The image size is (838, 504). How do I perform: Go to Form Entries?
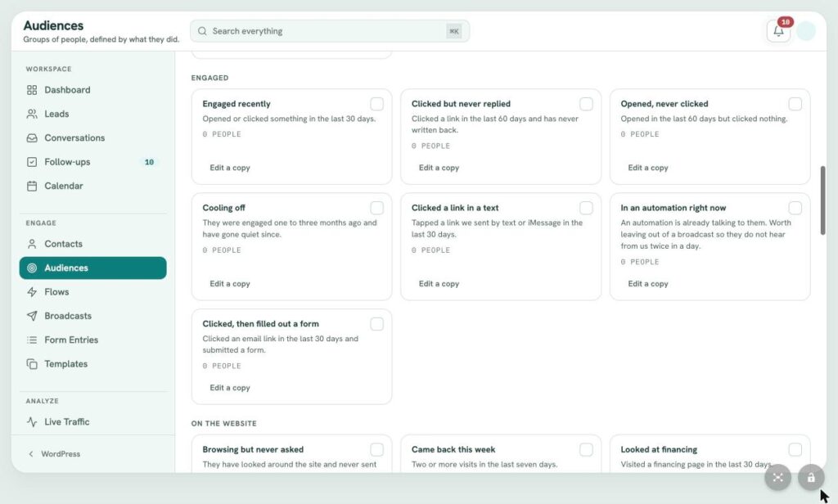point(93,340)
